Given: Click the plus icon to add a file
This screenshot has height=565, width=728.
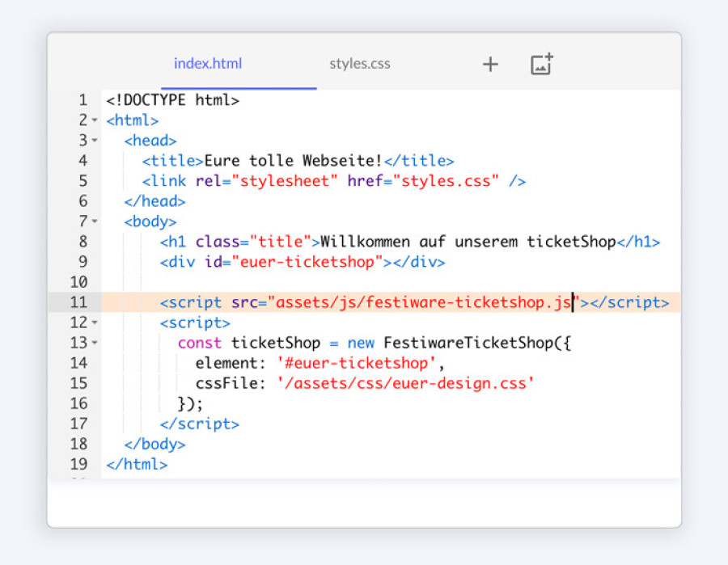Looking at the screenshot, I should click(490, 65).
